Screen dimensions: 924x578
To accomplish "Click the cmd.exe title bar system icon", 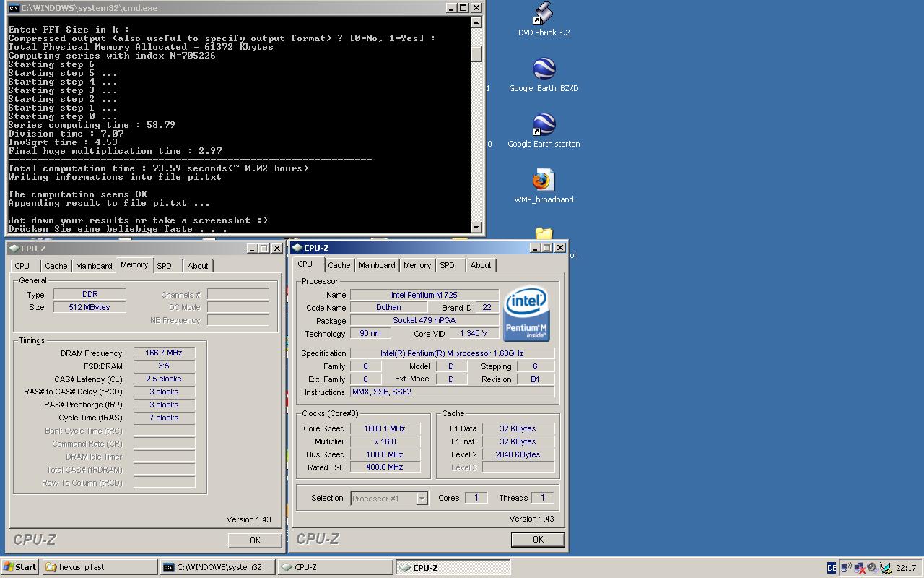I will [14, 8].
